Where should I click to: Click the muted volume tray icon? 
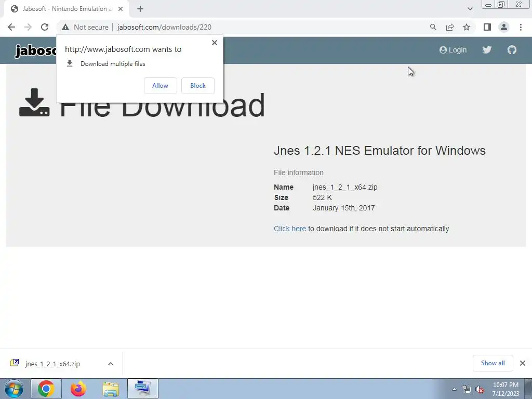[480, 390]
